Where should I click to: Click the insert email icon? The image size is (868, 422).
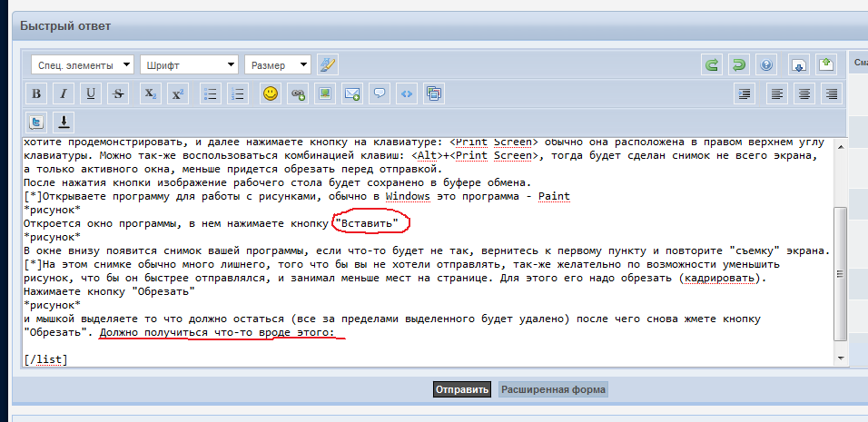pos(352,93)
